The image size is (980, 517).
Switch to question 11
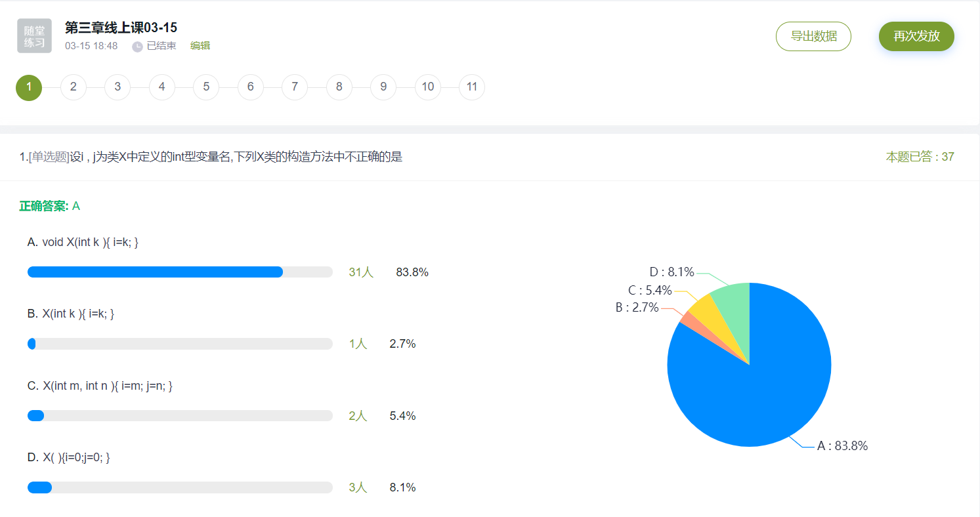click(x=472, y=87)
